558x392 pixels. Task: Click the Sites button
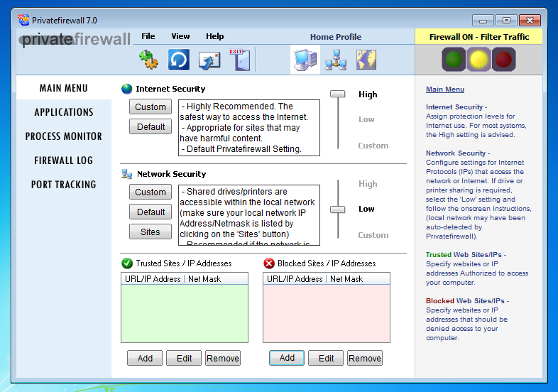pos(151,232)
